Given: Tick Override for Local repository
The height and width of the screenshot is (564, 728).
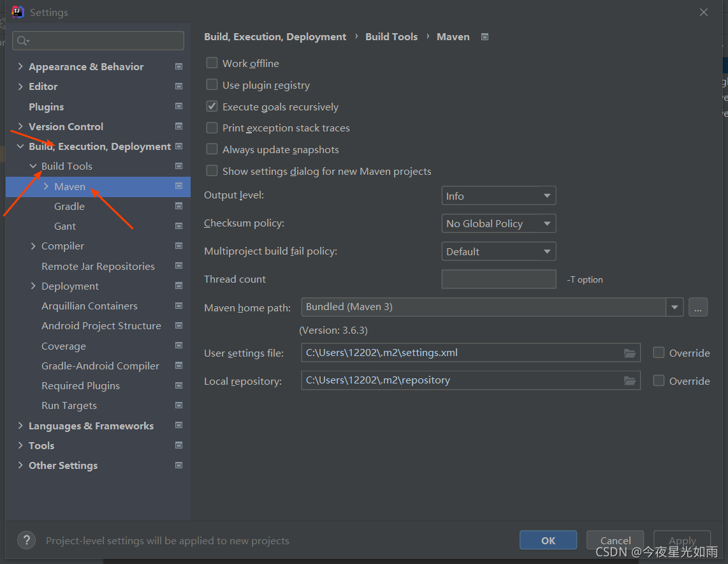Looking at the screenshot, I should click(659, 380).
